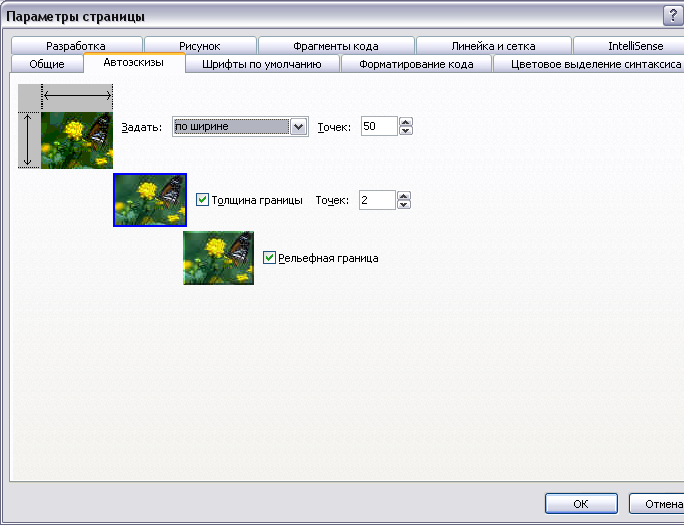Increase the border thickness Точек value 2

(x=404, y=196)
